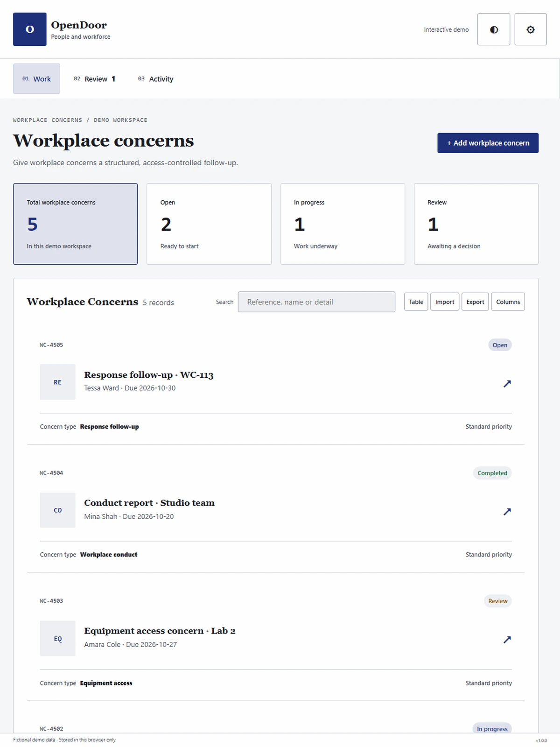Filter by the Review summary card

click(x=476, y=224)
